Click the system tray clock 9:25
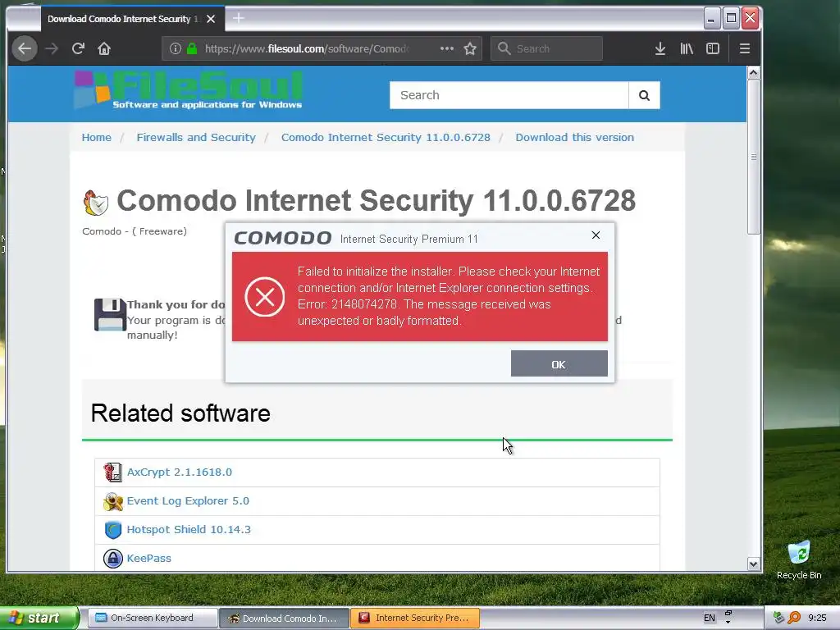 coord(818,619)
